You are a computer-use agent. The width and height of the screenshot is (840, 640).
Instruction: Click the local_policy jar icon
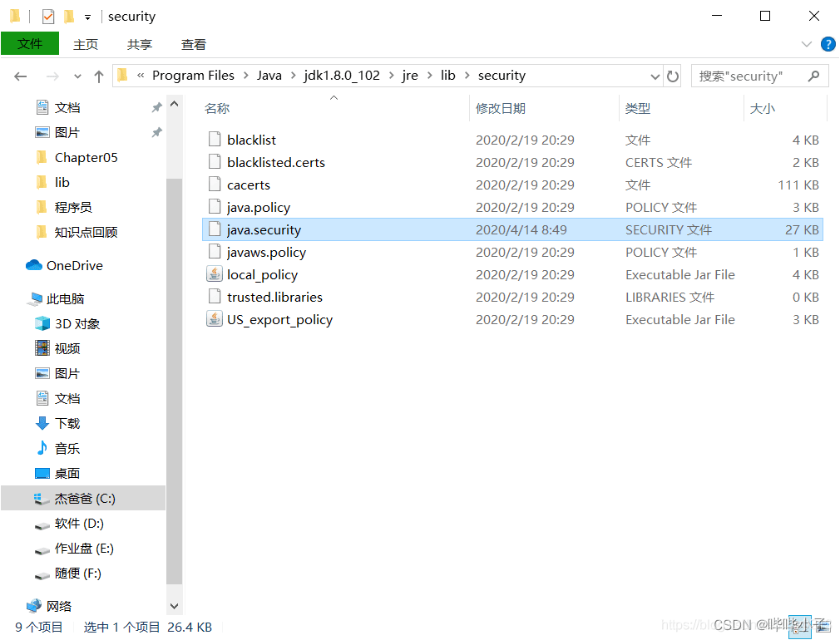215,274
